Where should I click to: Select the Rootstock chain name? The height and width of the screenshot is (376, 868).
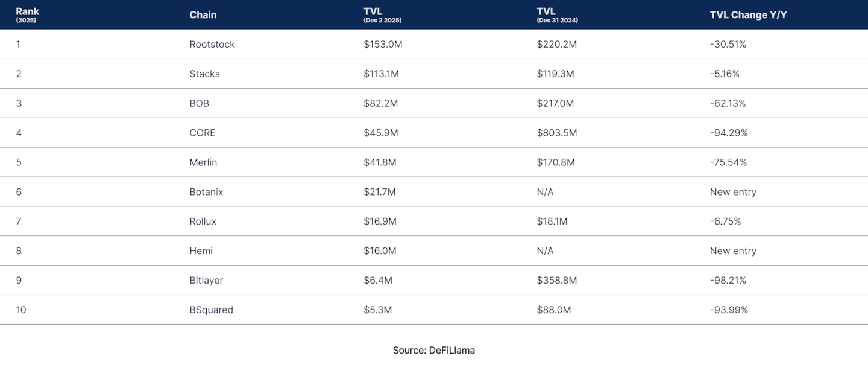pos(212,45)
